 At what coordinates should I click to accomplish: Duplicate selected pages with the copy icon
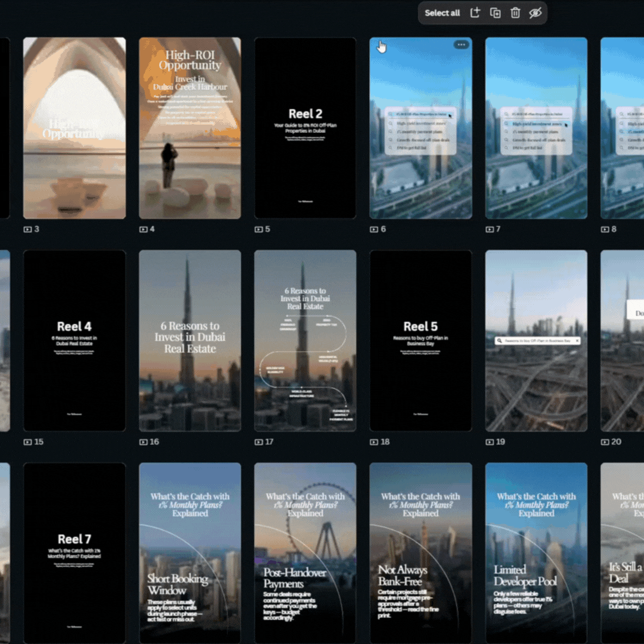496,13
